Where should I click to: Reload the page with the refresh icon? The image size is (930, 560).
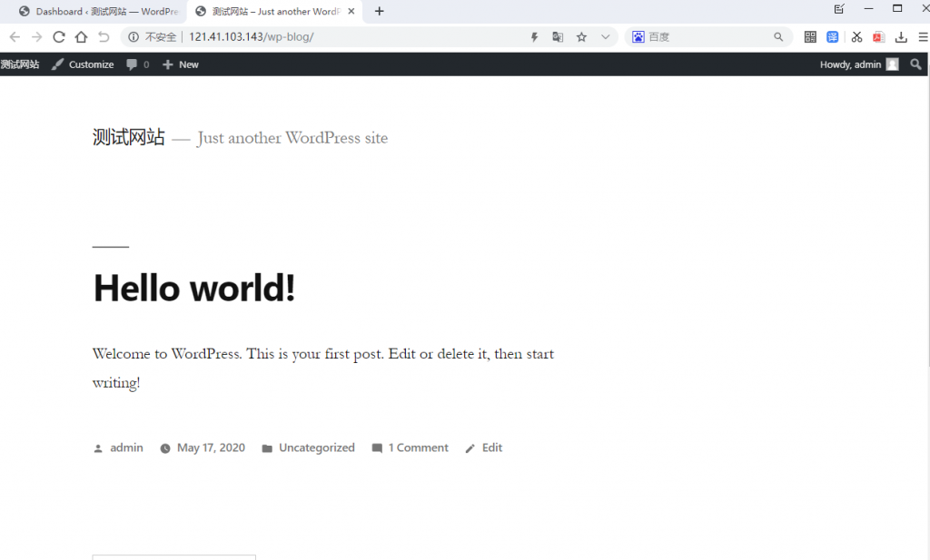coord(59,36)
